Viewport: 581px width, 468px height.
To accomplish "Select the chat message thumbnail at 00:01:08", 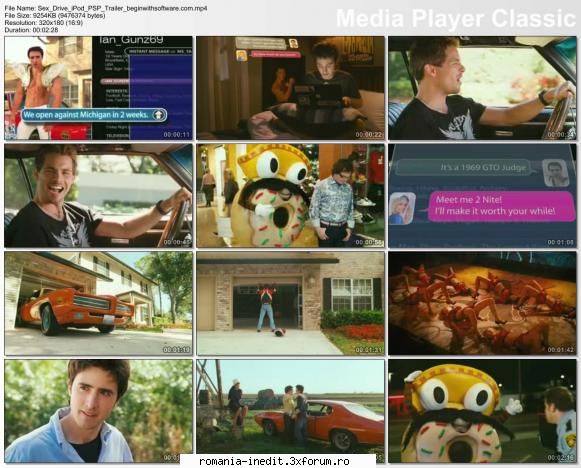I will click(x=482, y=196).
